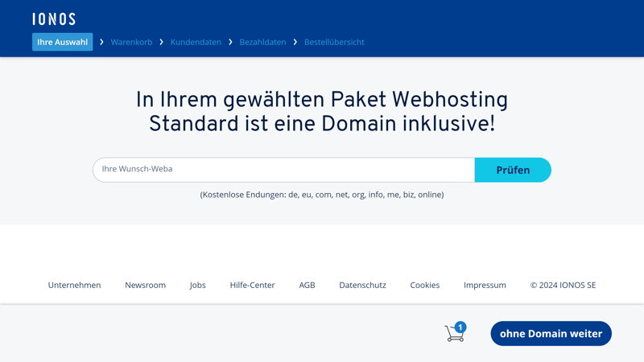Open the Kundendaten step

(196, 42)
